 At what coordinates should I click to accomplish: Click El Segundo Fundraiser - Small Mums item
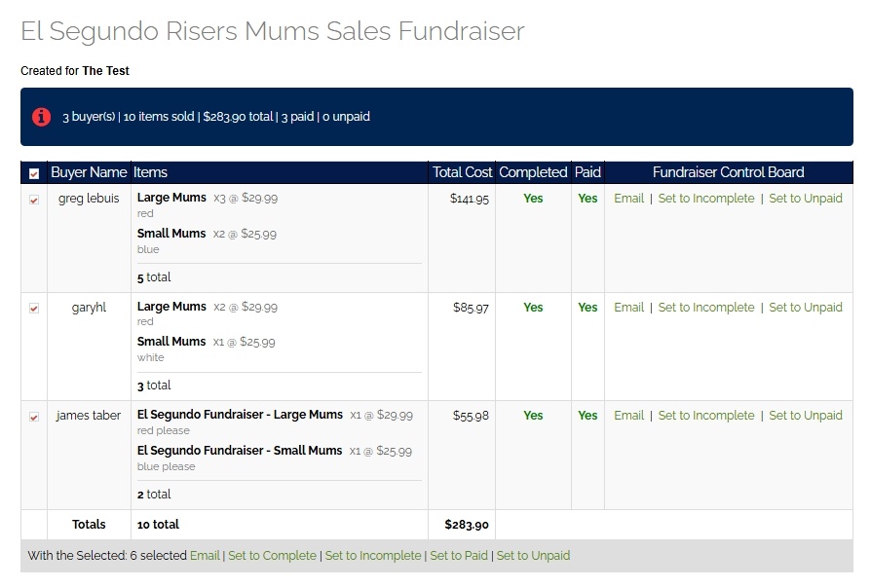(x=240, y=451)
